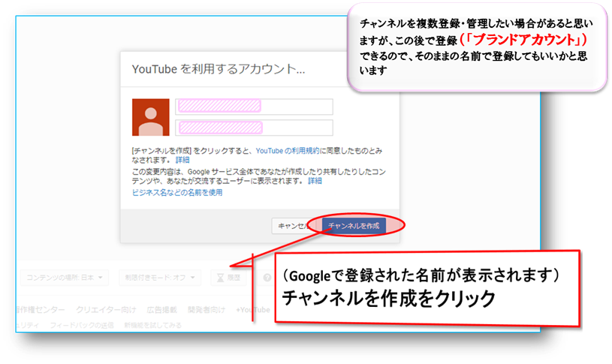
Task: Open 著作権センター footer link
Action: point(41,310)
